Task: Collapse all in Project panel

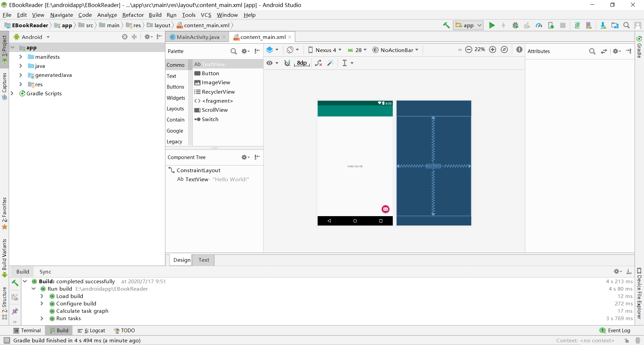Action: (134, 37)
